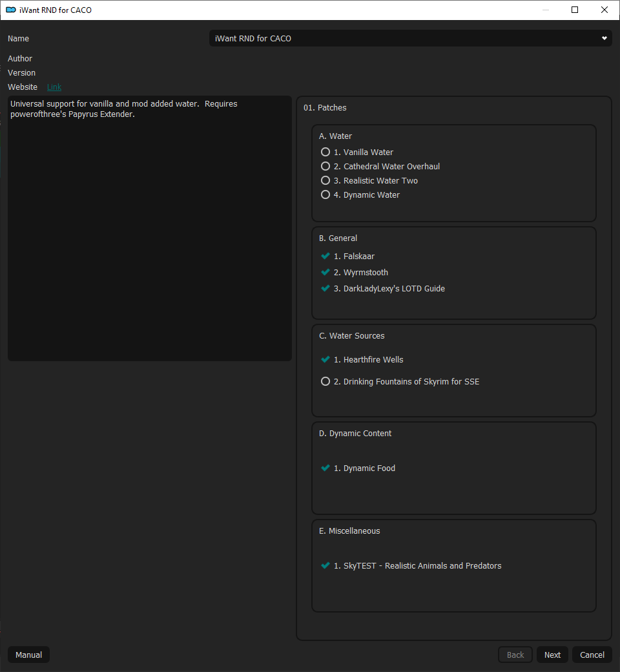
Task: Maximize the installer window
Action: coord(575,10)
